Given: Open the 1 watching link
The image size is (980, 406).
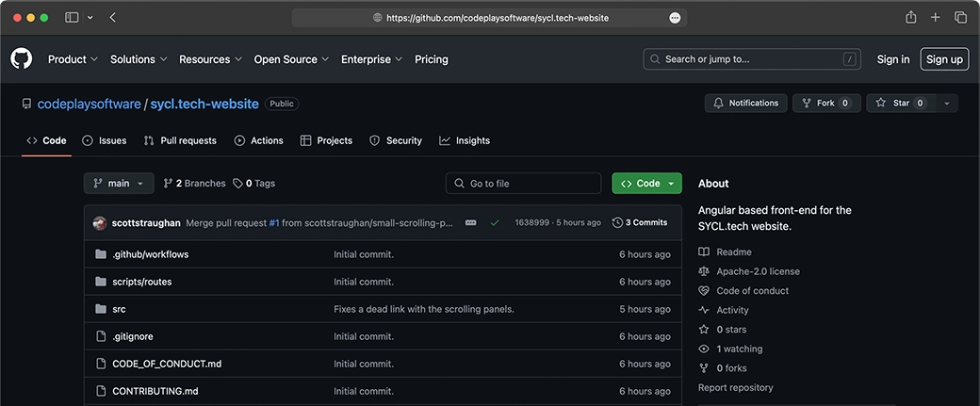Looking at the screenshot, I should (730, 349).
